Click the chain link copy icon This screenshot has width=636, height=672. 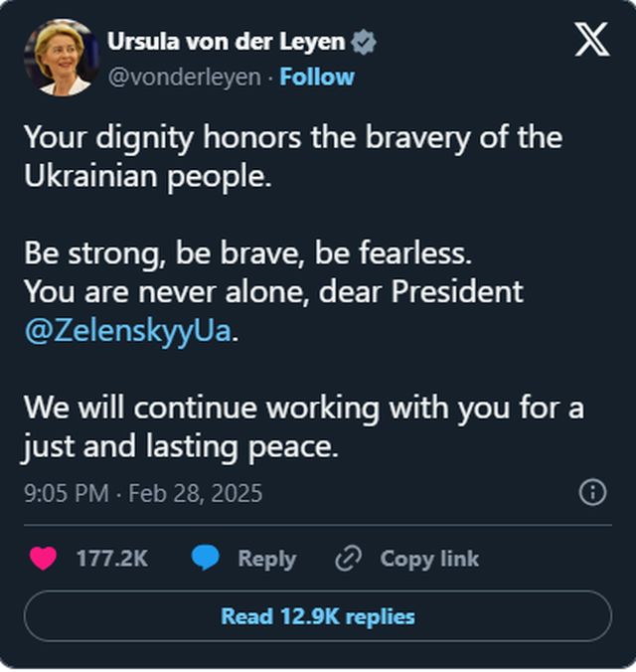(x=349, y=559)
